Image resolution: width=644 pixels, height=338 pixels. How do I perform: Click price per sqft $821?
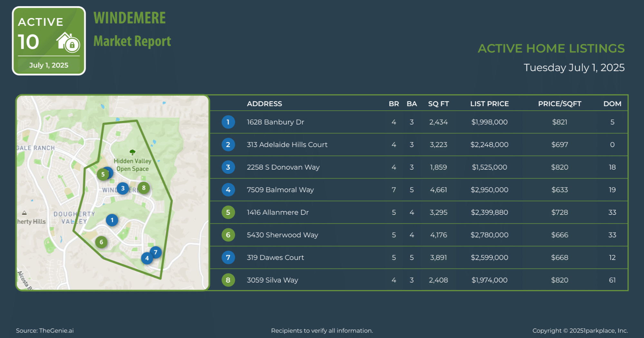tap(560, 122)
